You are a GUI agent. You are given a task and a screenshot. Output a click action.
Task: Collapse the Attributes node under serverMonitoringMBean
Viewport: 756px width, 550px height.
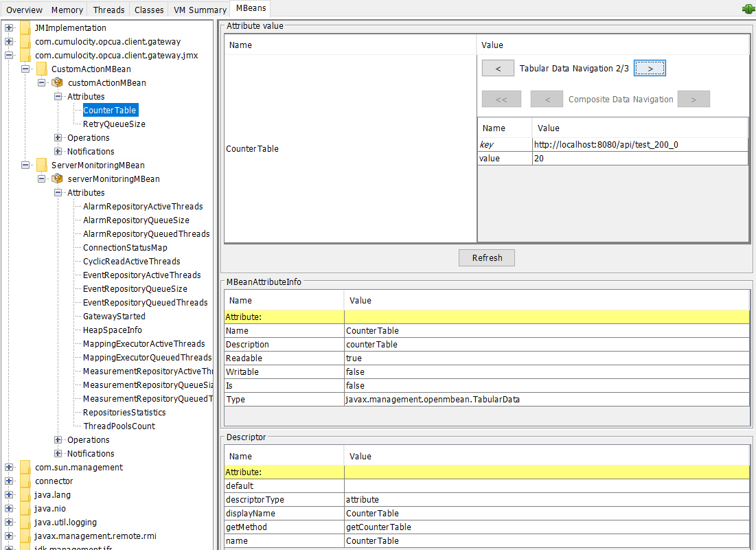click(58, 192)
